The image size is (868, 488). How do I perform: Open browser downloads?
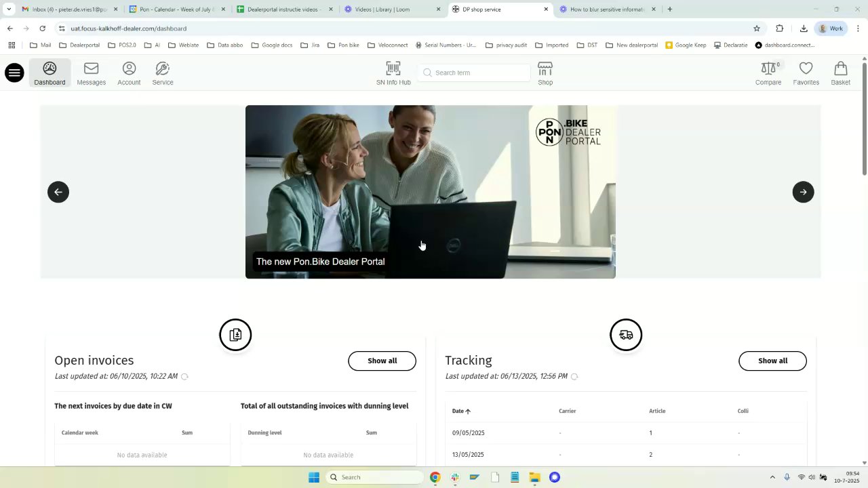tap(804, 28)
